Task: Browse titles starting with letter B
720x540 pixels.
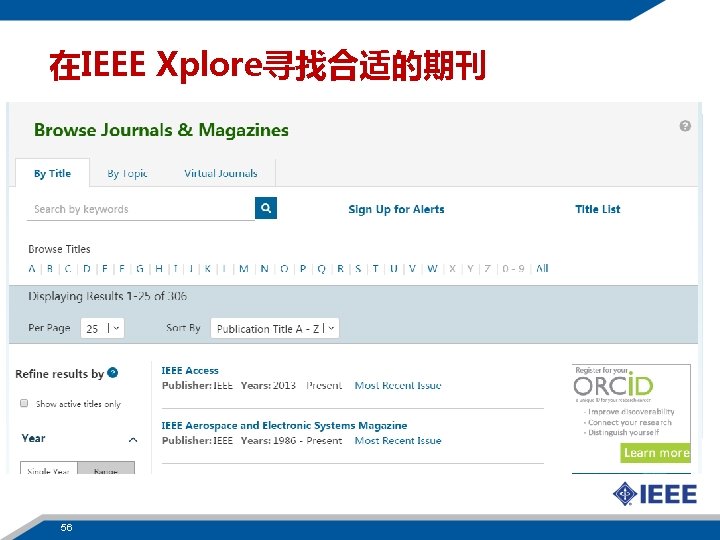Action: click(50, 269)
